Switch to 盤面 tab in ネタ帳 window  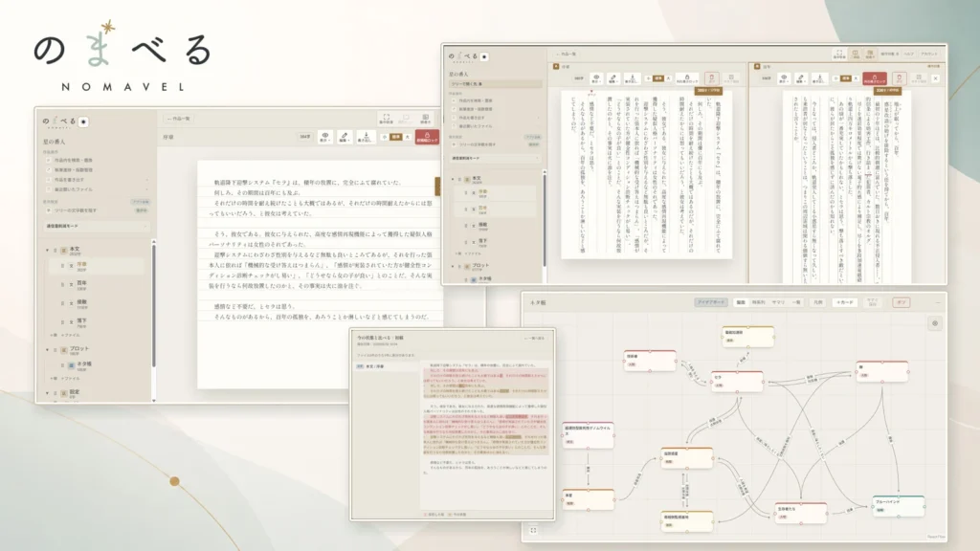tap(741, 302)
